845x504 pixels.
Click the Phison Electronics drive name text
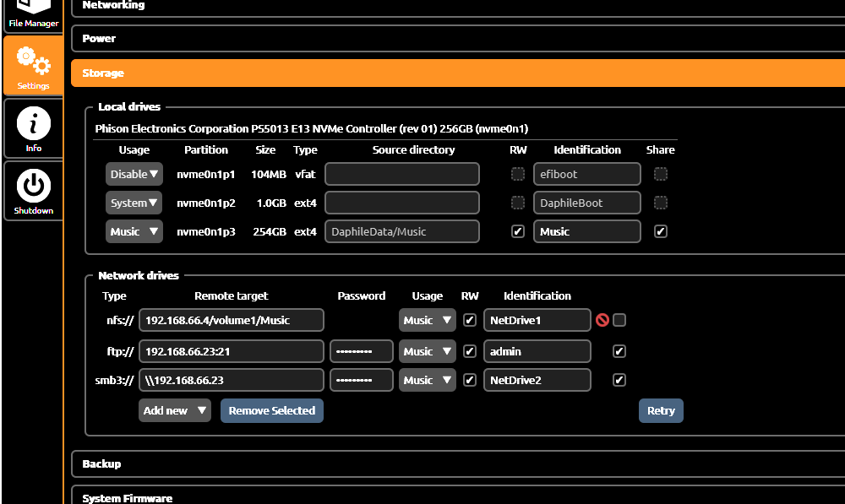click(312, 128)
